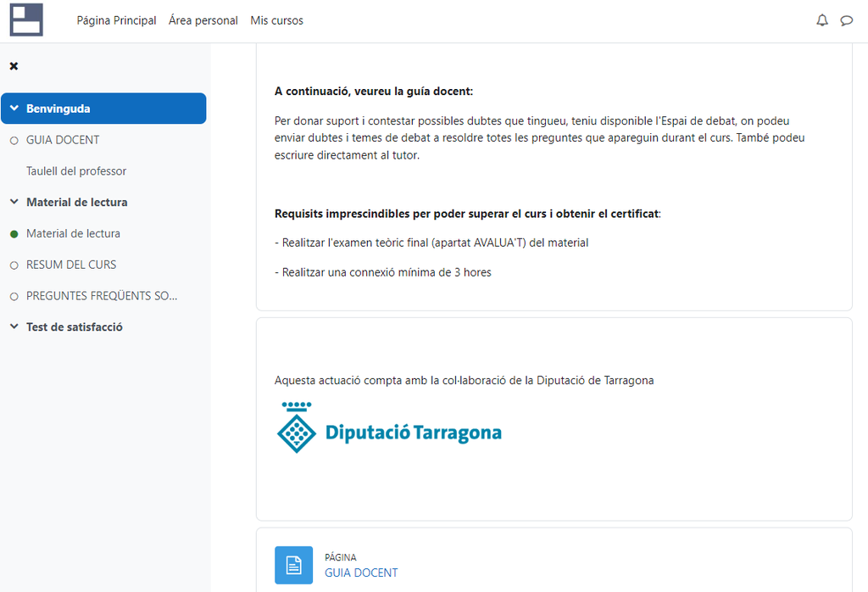Image resolution: width=868 pixels, height=592 pixels.
Task: Toggle completion circle for PREGUNTES FREQÜENTS
Action: [14, 297]
